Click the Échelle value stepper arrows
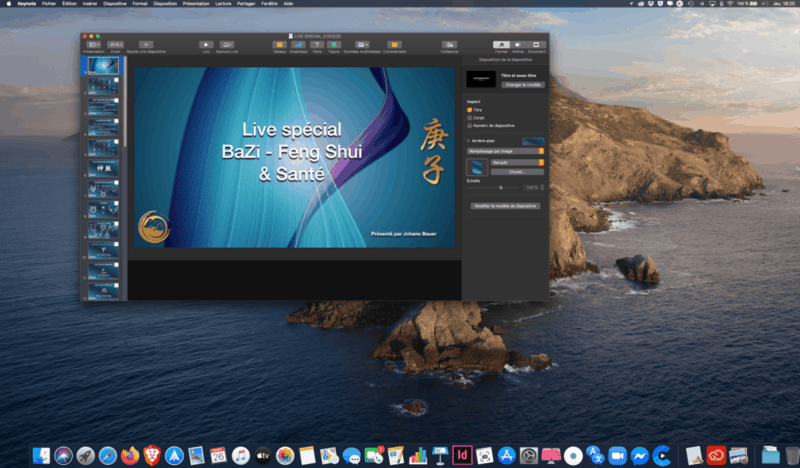 tap(542, 188)
